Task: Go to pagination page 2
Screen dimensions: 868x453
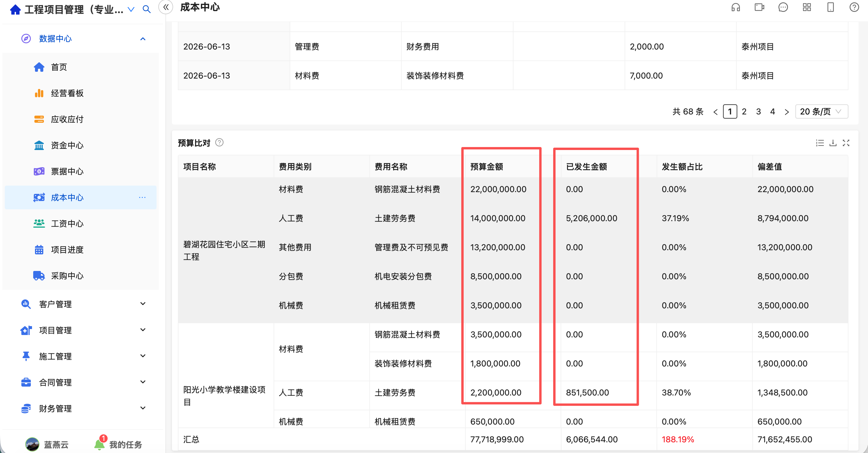Action: tap(744, 111)
